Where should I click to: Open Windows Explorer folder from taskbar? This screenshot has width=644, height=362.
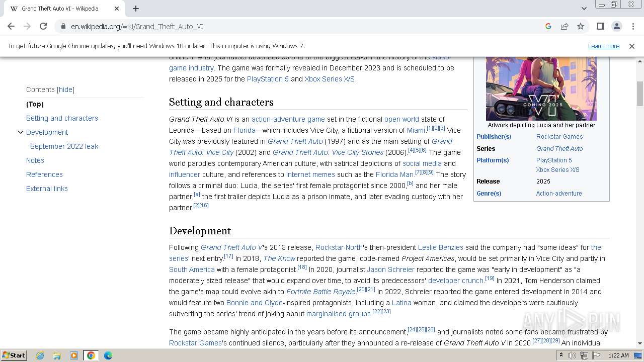pyautogui.click(x=57, y=355)
